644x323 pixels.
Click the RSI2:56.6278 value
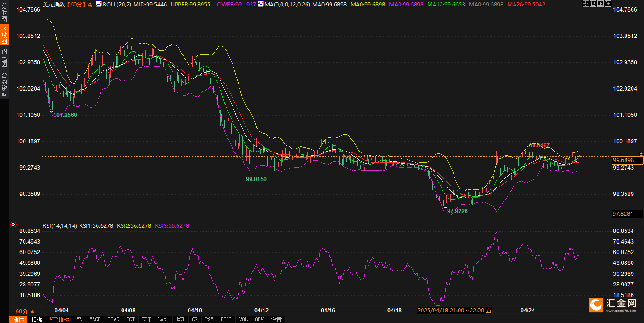coord(134,226)
